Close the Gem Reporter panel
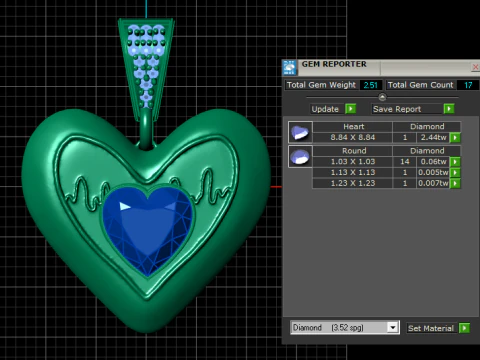 point(475,67)
